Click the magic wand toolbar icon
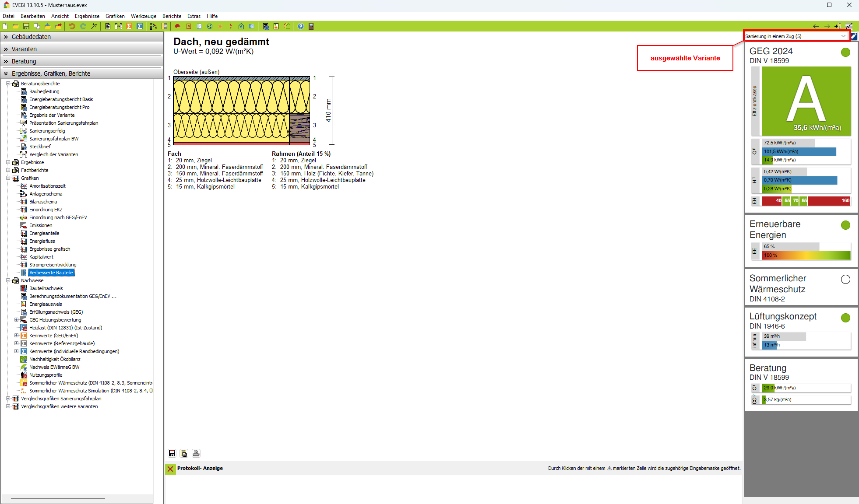The width and height of the screenshot is (859, 504). [x=94, y=26]
